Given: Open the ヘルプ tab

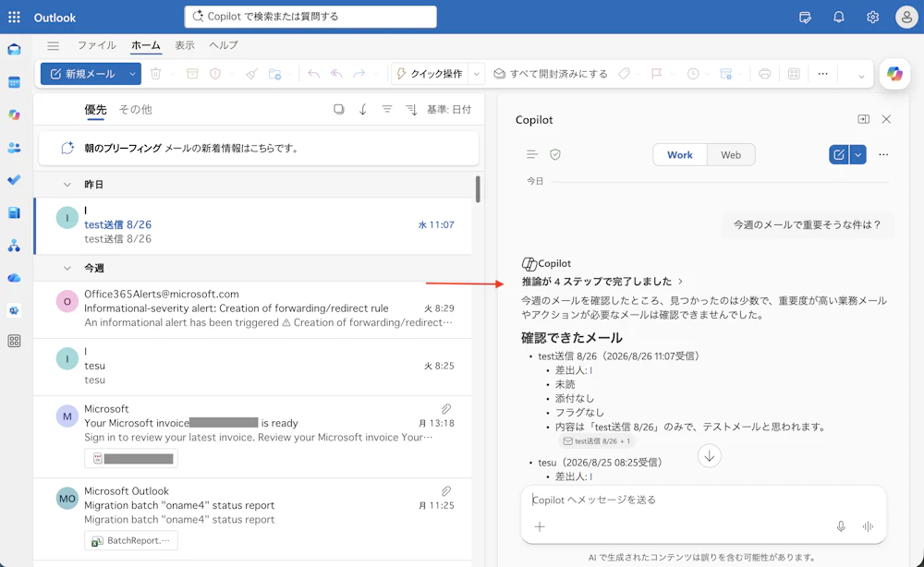Looking at the screenshot, I should click(x=224, y=44).
